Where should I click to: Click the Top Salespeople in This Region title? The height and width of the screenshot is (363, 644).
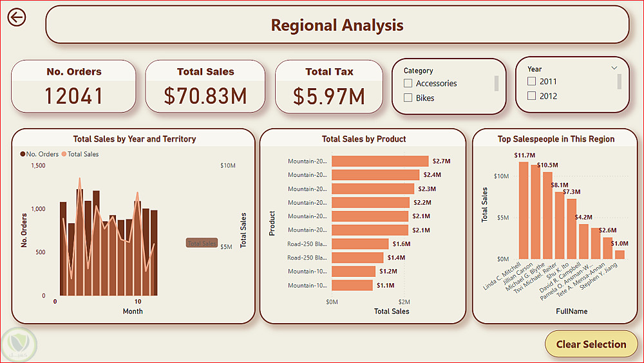[556, 139]
